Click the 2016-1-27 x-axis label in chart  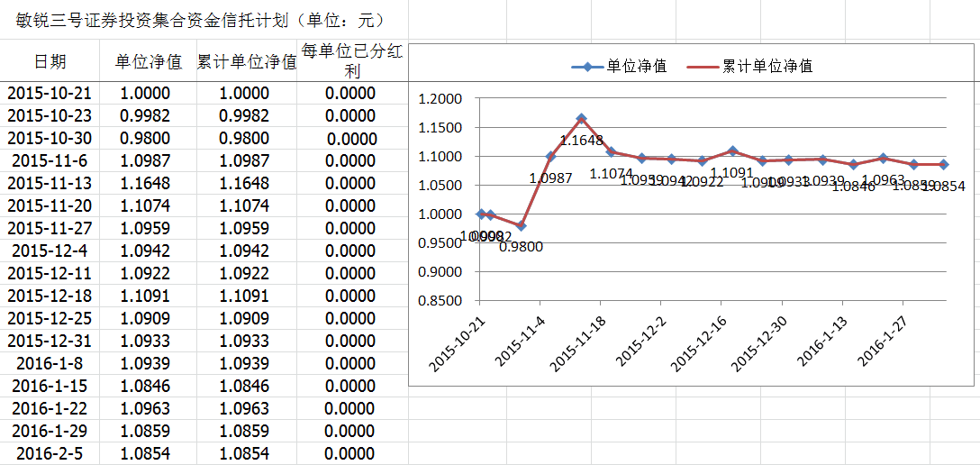[x=883, y=341]
